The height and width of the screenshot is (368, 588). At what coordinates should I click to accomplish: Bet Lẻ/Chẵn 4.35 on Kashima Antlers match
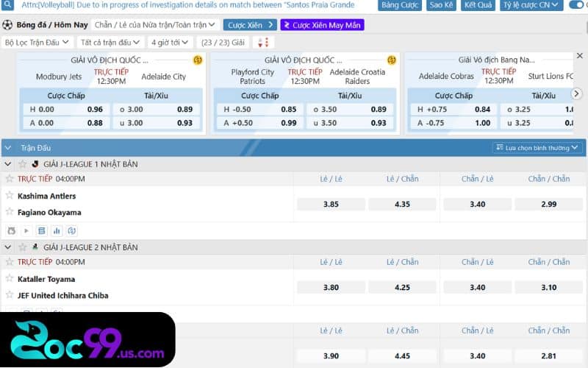tap(402, 205)
